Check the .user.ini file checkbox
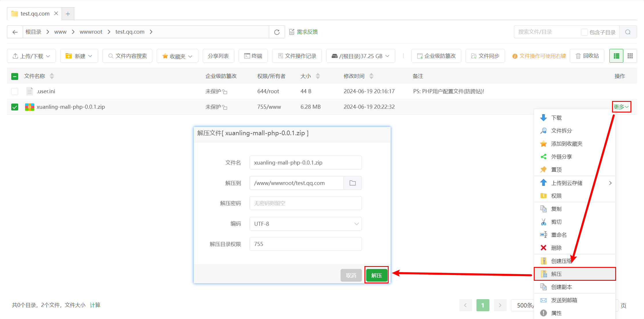This screenshot has width=644, height=319. [x=15, y=91]
